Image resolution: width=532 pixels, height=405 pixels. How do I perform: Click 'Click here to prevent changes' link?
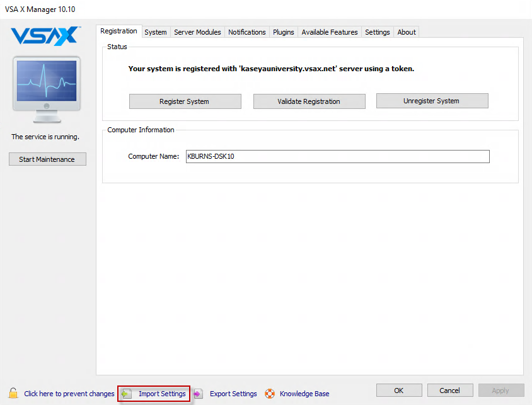point(69,394)
